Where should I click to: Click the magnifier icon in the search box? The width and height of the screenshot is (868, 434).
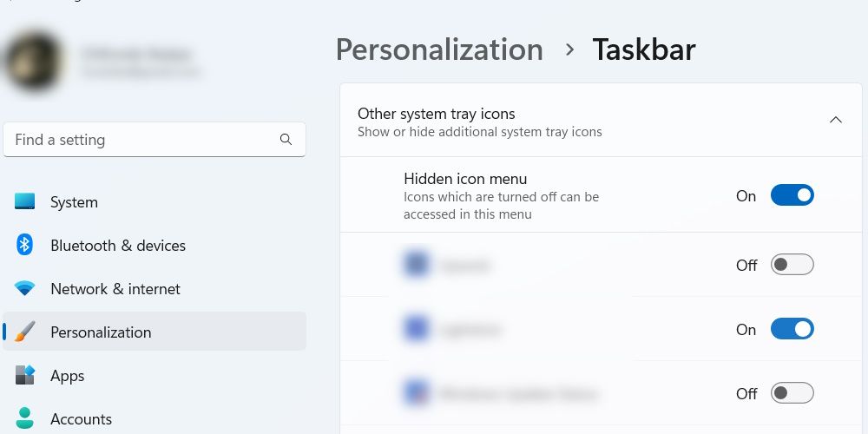[x=286, y=140]
